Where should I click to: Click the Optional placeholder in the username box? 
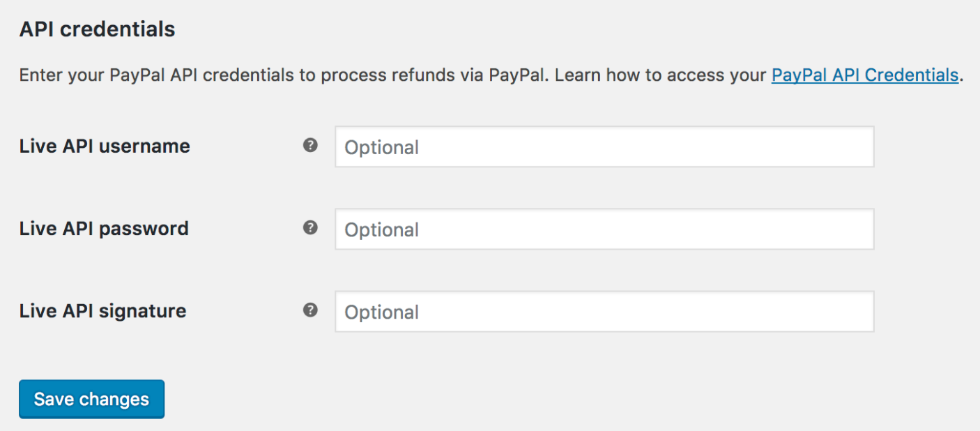[381, 147]
